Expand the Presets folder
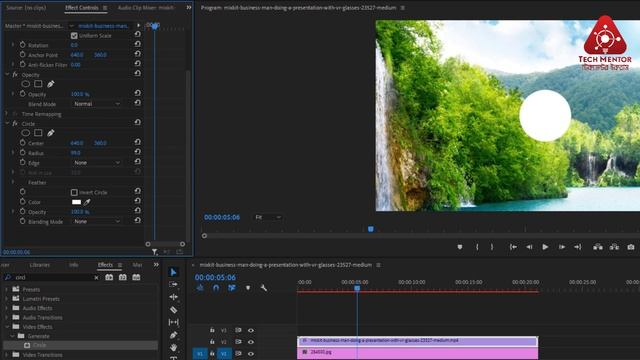640x360 pixels. 6,289
